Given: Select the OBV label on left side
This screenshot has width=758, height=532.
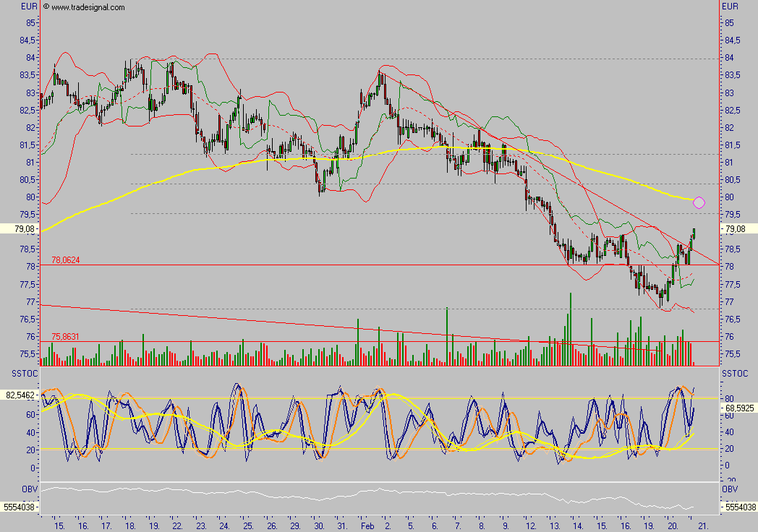Looking at the screenshot, I should click(x=30, y=489).
